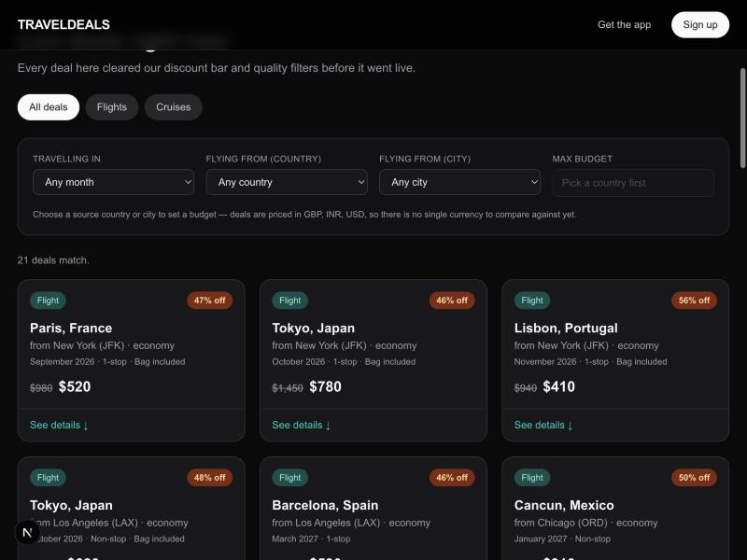747x560 pixels.
Task: Click the Lisbon, Portugal title
Action: (x=566, y=329)
